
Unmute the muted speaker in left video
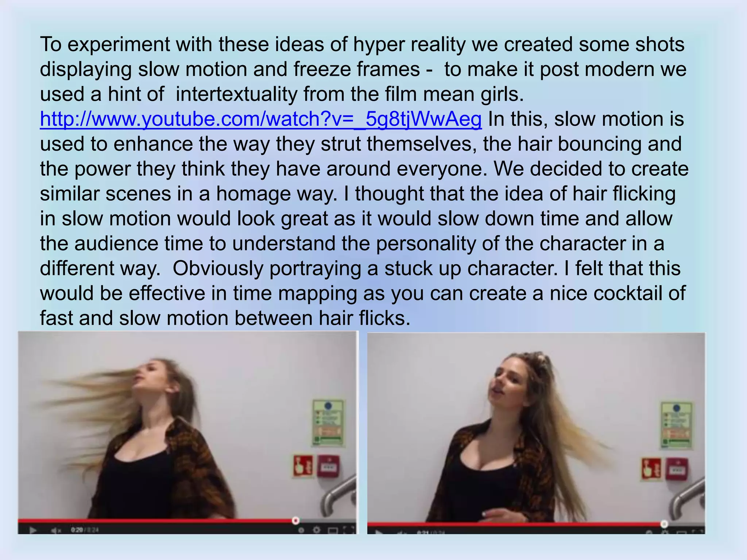pos(56,530)
